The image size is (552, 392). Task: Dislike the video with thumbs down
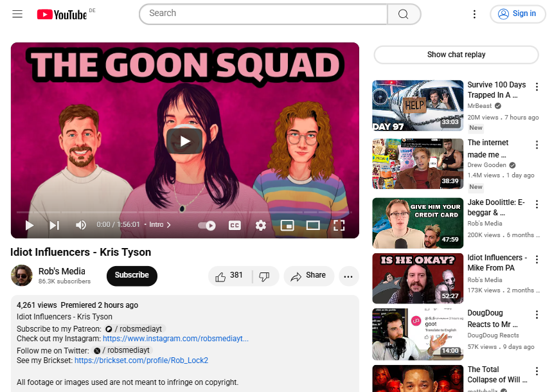coord(265,276)
